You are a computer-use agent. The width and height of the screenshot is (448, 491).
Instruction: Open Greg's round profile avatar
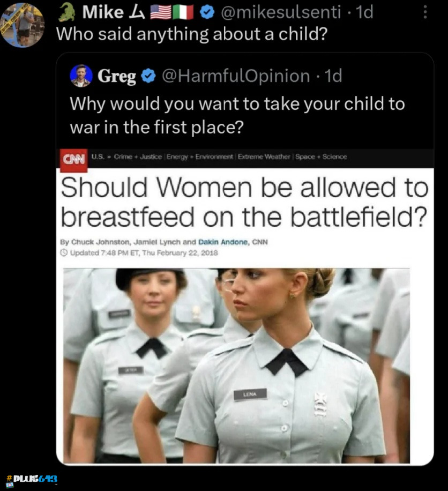coord(81,76)
